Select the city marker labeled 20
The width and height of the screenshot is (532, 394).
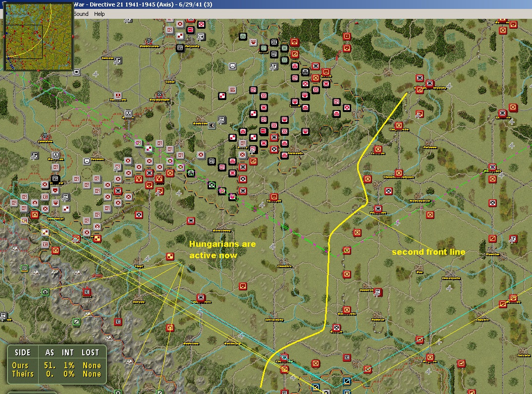click(x=45, y=135)
